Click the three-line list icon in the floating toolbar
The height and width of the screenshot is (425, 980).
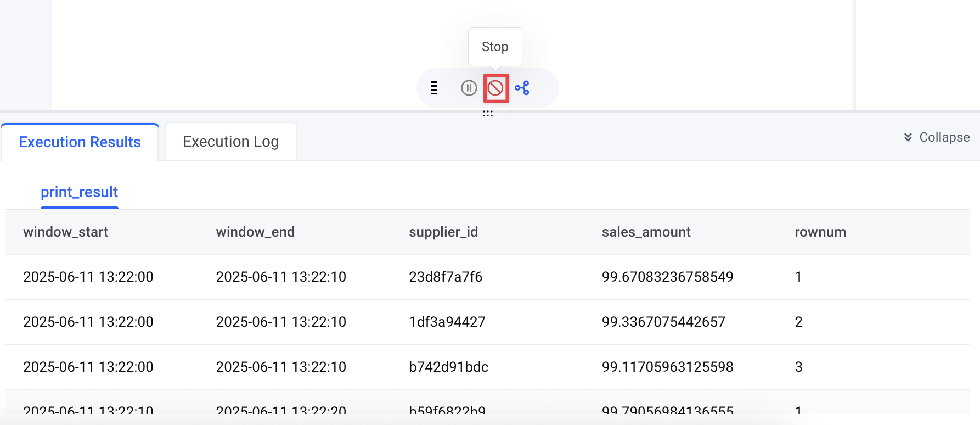(x=434, y=88)
